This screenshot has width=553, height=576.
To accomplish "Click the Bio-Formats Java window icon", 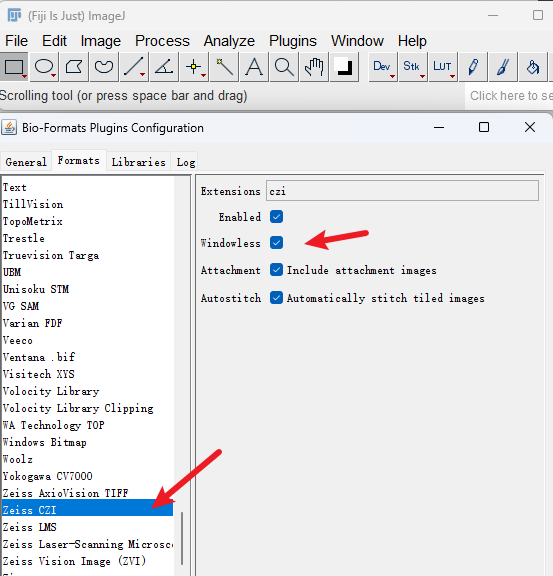I will tap(9, 127).
